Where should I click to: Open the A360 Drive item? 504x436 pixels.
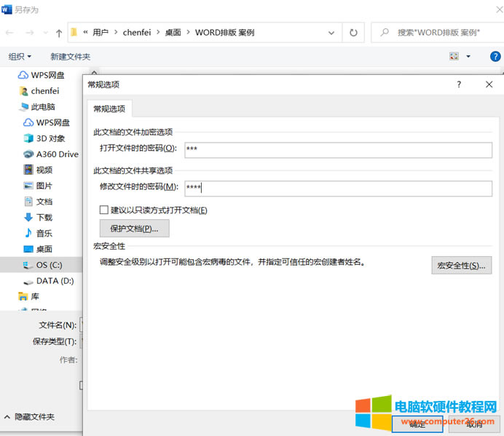point(57,154)
